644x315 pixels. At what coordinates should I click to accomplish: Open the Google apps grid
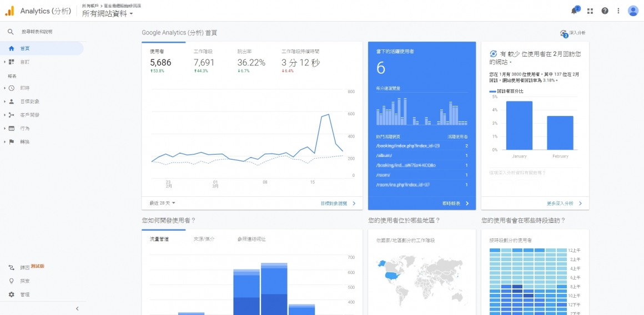[590, 11]
